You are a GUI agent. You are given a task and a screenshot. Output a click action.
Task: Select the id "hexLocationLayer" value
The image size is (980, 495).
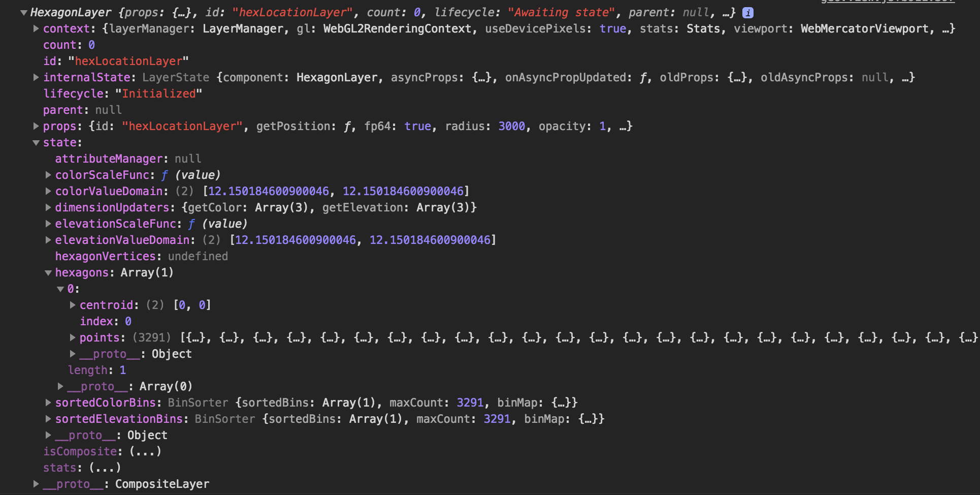pos(128,61)
